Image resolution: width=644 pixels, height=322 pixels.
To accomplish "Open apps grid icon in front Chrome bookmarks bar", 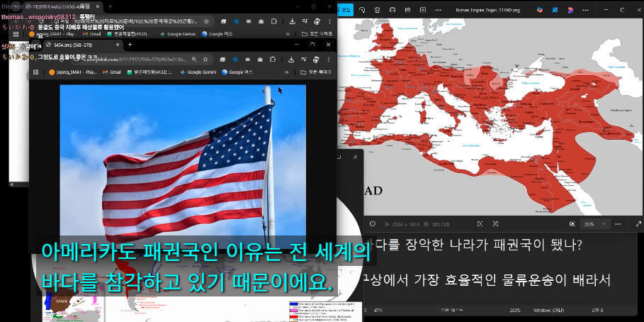I will click(35, 72).
